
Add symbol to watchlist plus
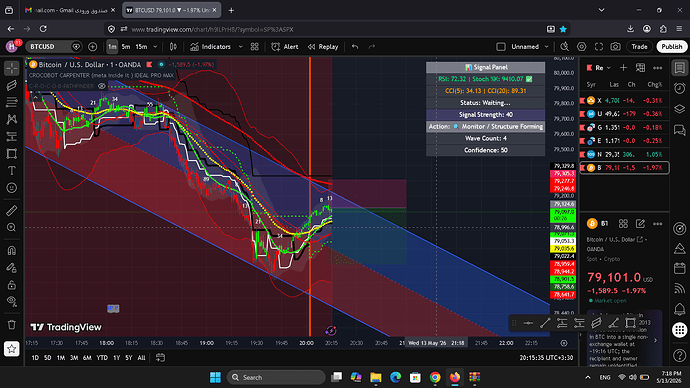624,68
